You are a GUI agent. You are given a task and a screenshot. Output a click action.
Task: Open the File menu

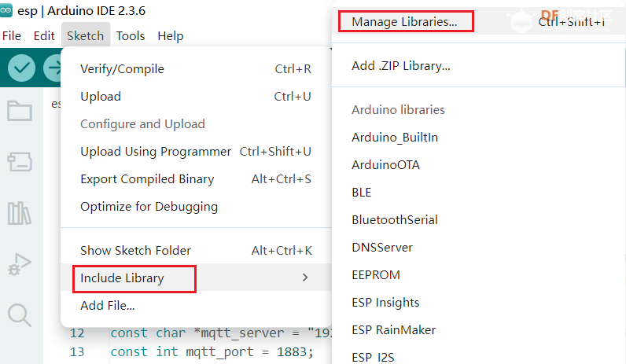[x=12, y=36]
